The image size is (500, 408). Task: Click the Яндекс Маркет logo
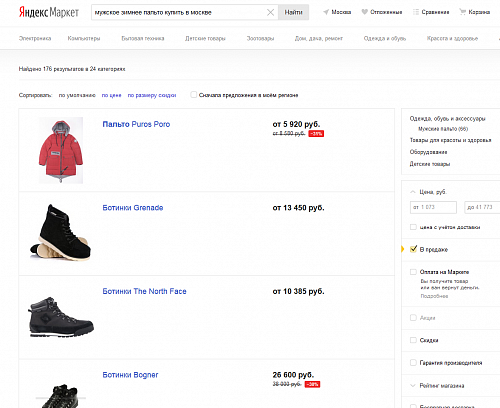(x=49, y=12)
